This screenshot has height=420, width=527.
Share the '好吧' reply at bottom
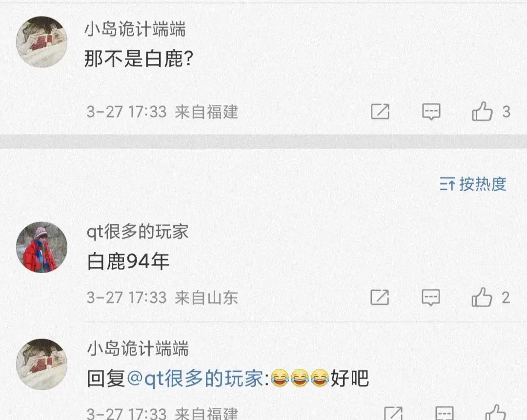pyautogui.click(x=393, y=413)
